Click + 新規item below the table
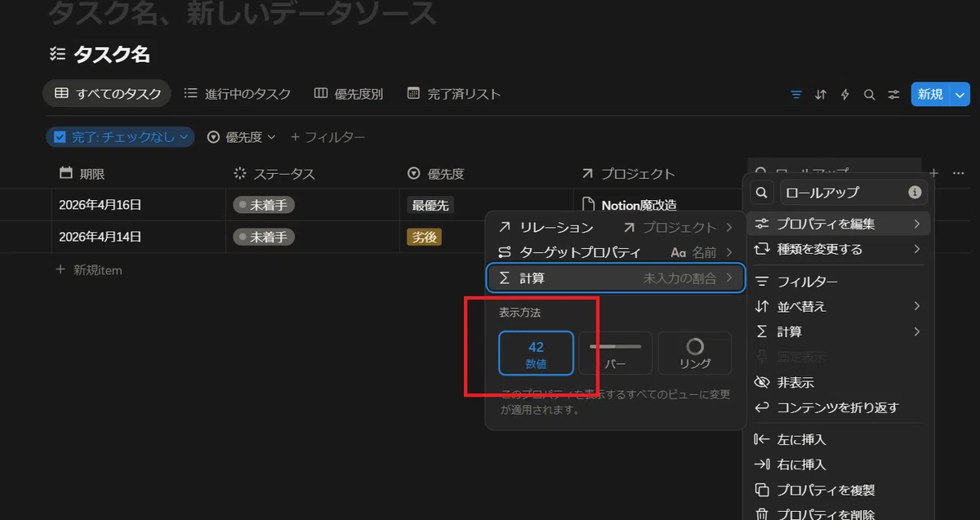 click(x=89, y=269)
